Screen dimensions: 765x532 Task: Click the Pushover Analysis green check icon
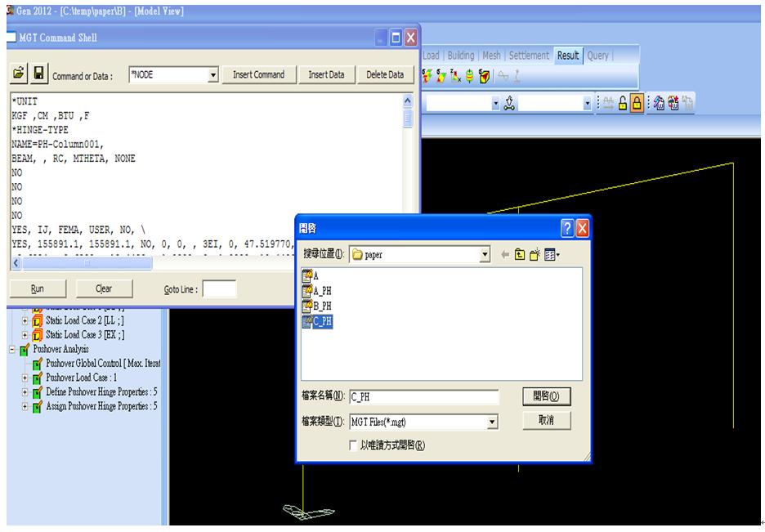click(x=25, y=350)
